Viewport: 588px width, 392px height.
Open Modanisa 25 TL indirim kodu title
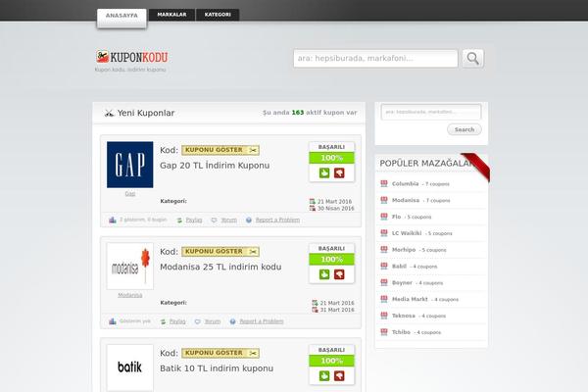click(x=220, y=267)
